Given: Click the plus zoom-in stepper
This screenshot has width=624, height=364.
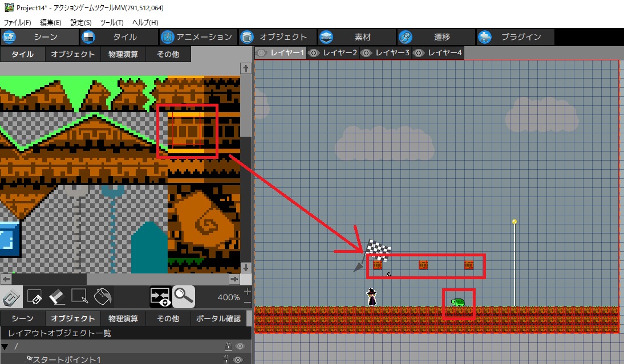Looking at the screenshot, I should pos(248,291).
